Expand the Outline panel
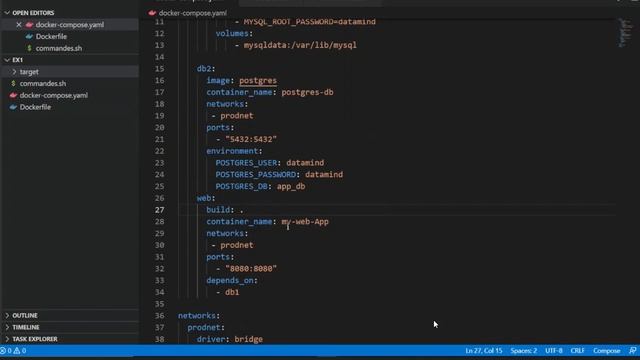640x360 pixels. [x=7, y=316]
